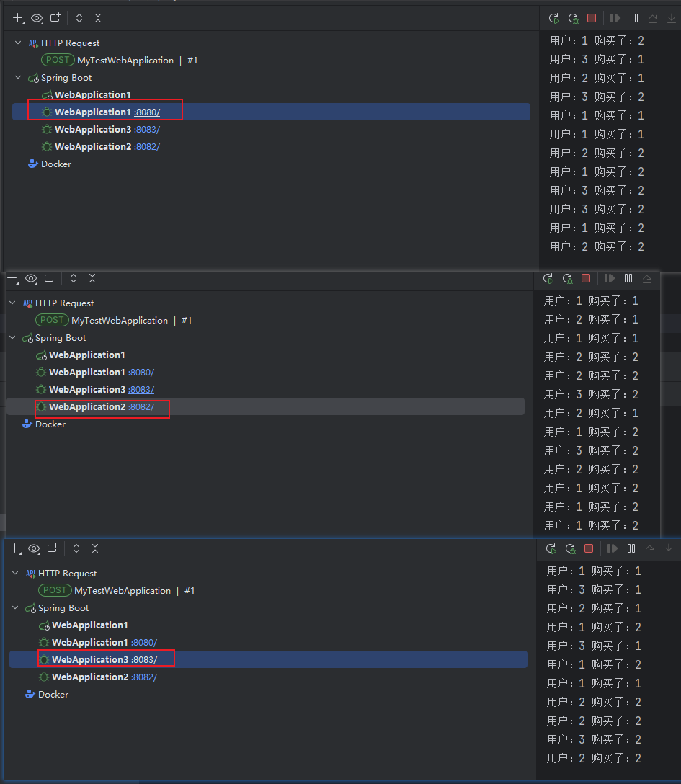Image resolution: width=681 pixels, height=784 pixels.
Task: Click Add Service plus icon in top panel
Action: (x=18, y=19)
